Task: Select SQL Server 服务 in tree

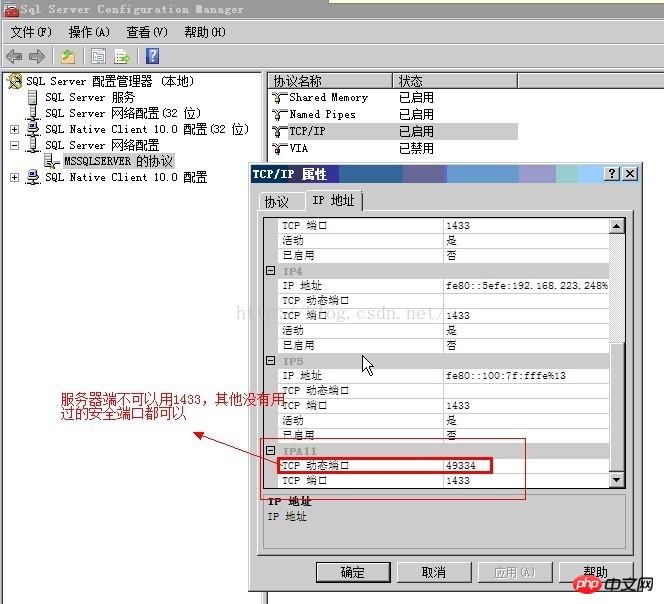Action: pyautogui.click(x=90, y=97)
